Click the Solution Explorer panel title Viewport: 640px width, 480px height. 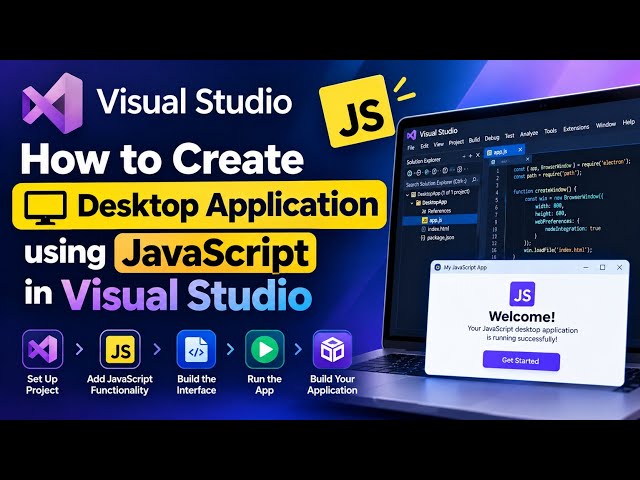tap(423, 161)
